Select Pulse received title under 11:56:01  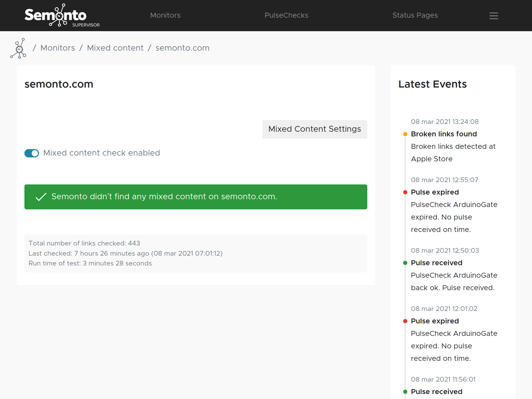coord(437,392)
